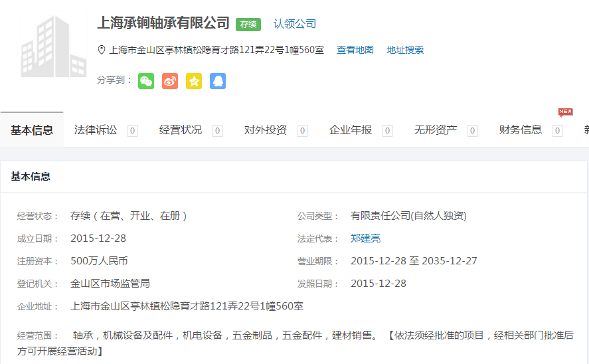Select the 对外投资 tab
589x364 pixels.
coord(266,130)
